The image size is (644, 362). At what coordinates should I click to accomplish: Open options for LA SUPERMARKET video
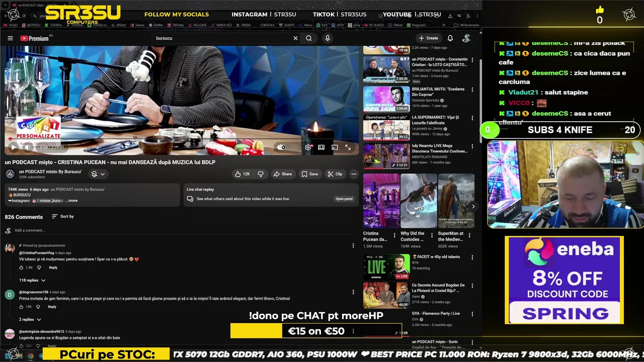pos(472,118)
